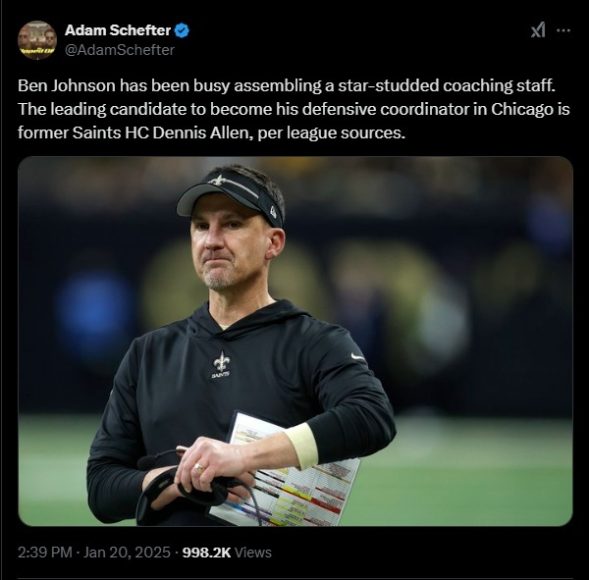Open Adam Schefter's profile avatar
The image size is (589, 580).
point(37,40)
